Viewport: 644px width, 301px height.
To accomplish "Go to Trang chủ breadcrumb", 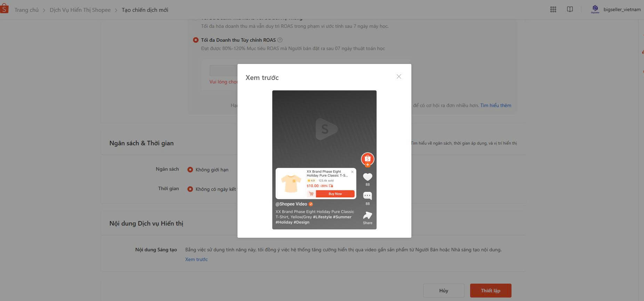I will 26,10.
